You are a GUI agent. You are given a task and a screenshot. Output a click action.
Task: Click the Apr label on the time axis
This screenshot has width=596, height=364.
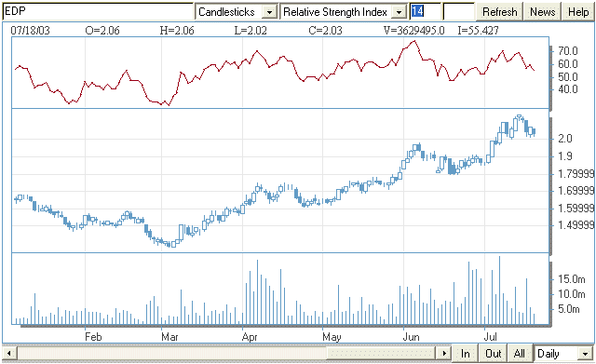pos(250,337)
